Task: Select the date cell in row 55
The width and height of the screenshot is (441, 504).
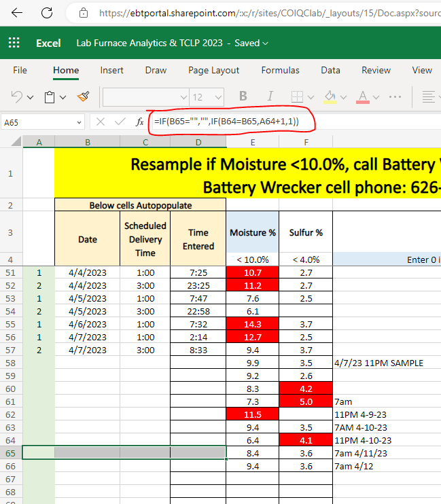Action: pos(88,324)
